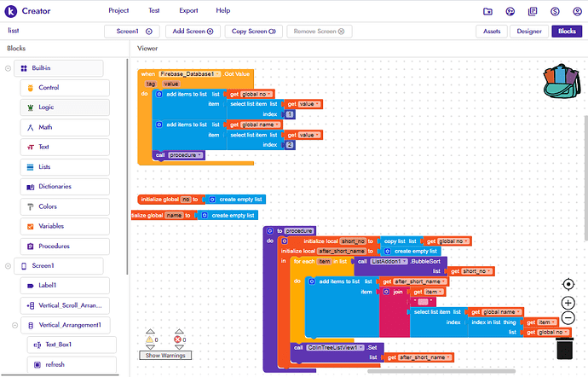Open the Firebase_Database1 component dropdown on block
Viewport: 588px width, 377px height.
pyautogui.click(x=192, y=75)
